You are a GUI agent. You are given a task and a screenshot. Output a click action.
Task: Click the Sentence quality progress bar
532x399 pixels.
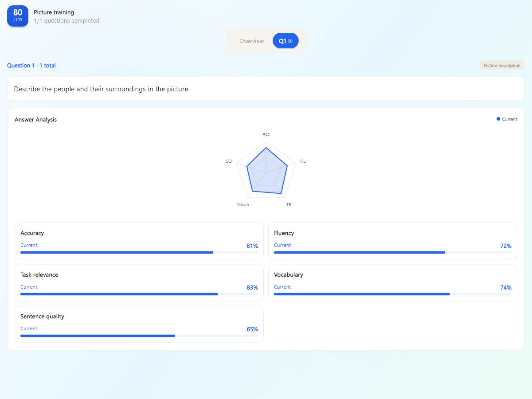click(139, 336)
